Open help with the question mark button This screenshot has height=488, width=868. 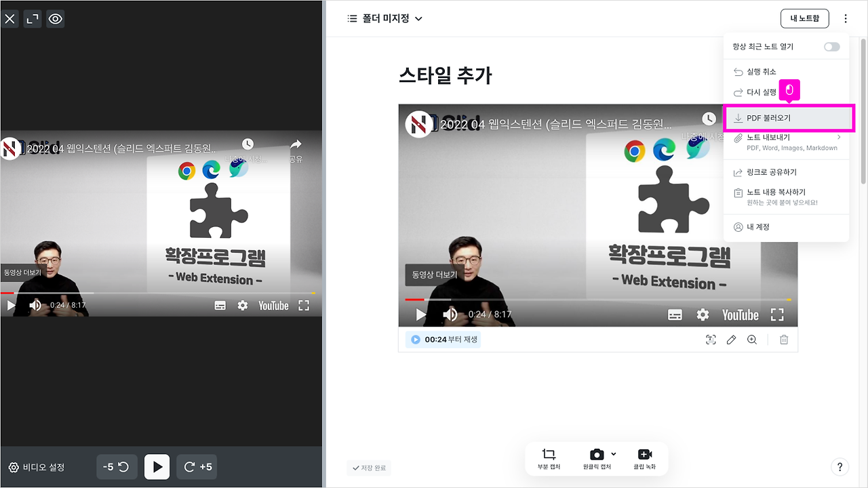pos(840,466)
